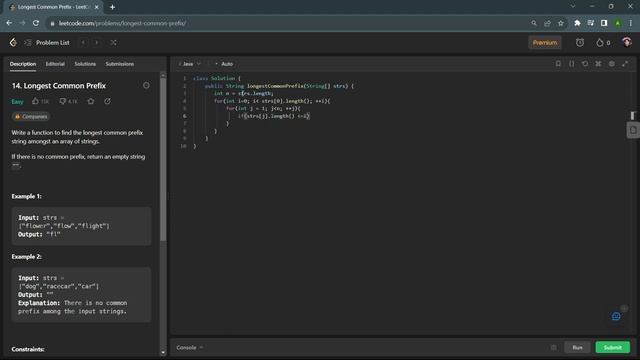
Task: Click the LeetCode logo icon
Action: tap(13, 42)
